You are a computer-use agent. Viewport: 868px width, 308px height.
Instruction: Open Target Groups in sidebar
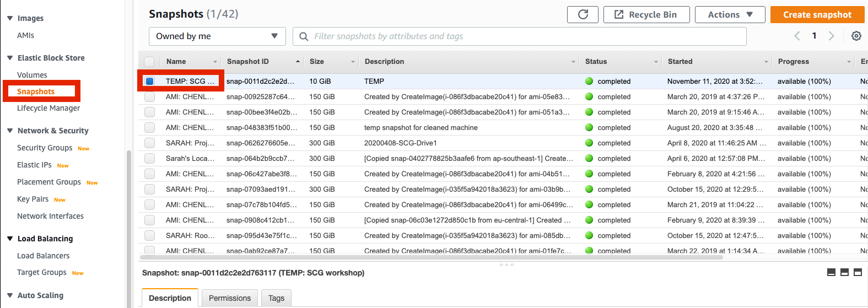point(41,272)
